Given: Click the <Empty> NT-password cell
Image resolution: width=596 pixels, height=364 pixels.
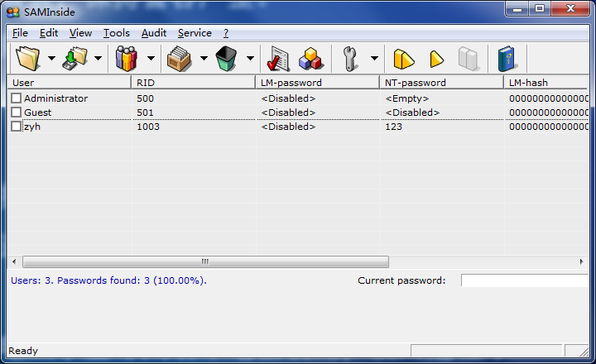Looking at the screenshot, I should [x=407, y=98].
